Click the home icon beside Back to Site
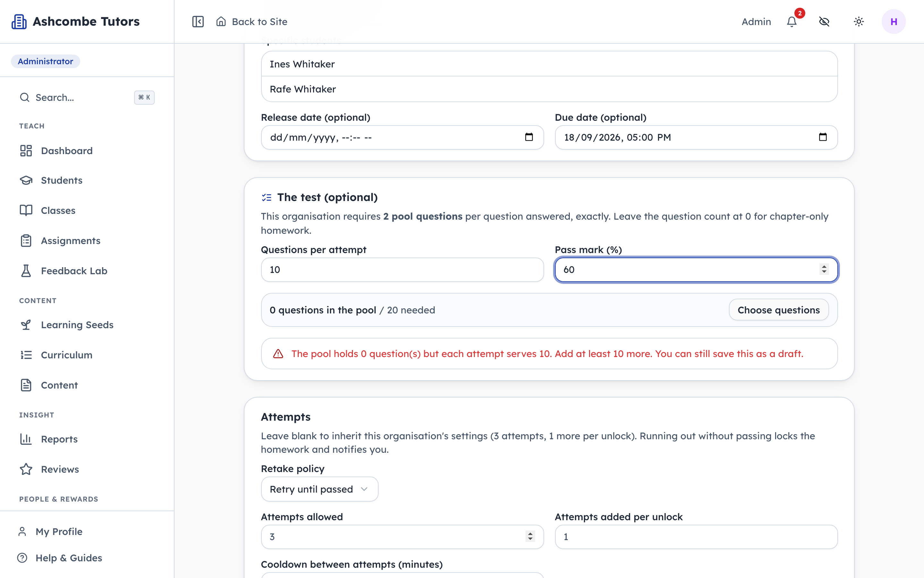Viewport: 924px width, 578px height. (x=221, y=22)
